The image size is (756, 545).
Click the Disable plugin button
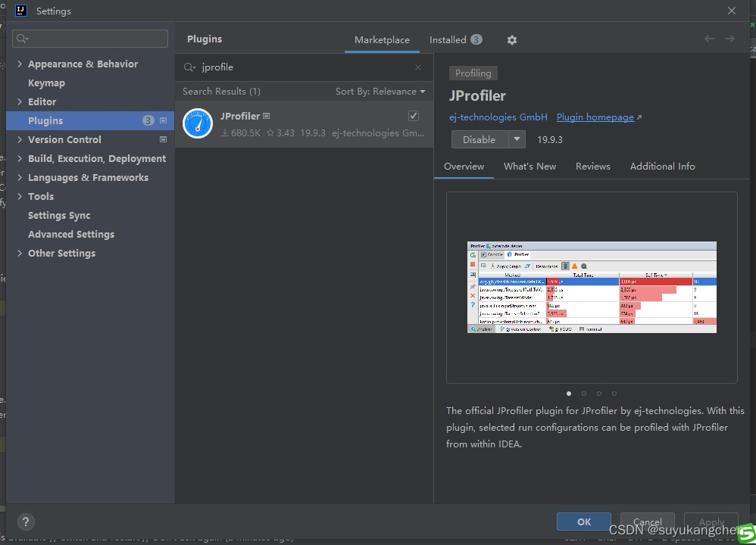tap(480, 139)
